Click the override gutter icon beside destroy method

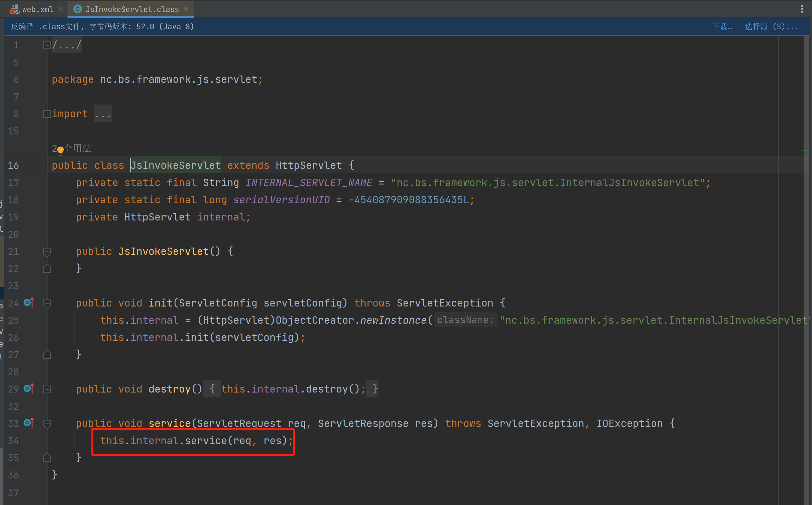click(29, 388)
